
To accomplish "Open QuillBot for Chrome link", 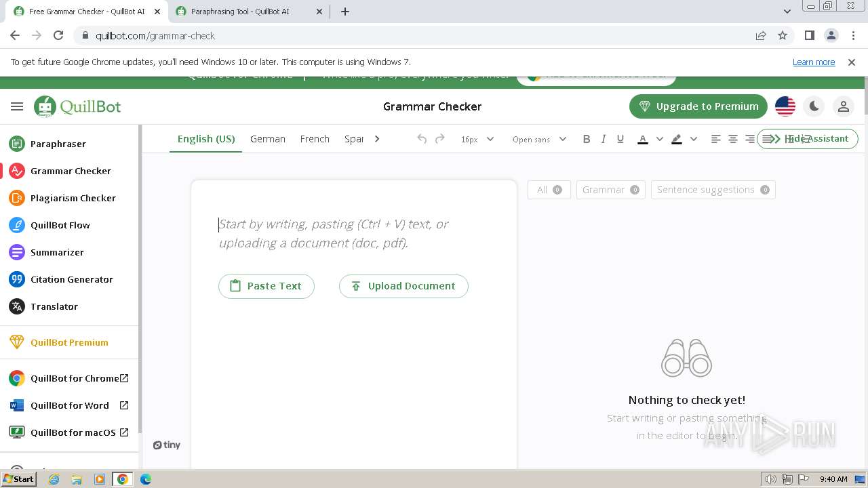I will 69,378.
